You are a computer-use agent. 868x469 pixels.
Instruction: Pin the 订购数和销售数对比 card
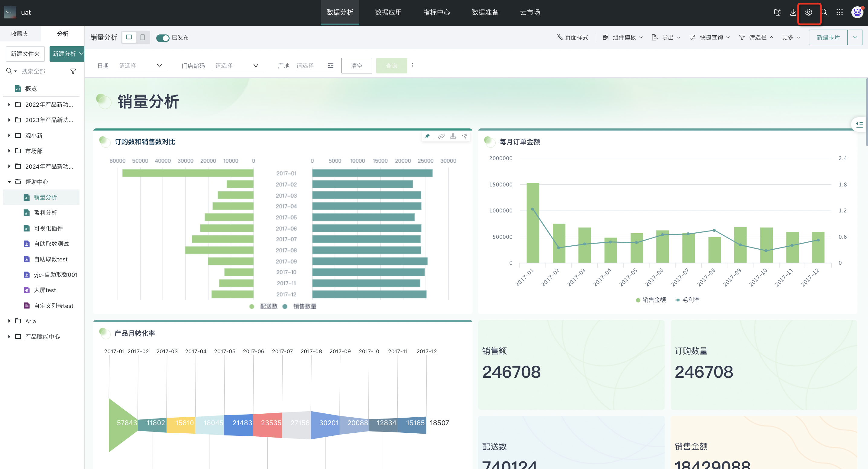pos(427,137)
